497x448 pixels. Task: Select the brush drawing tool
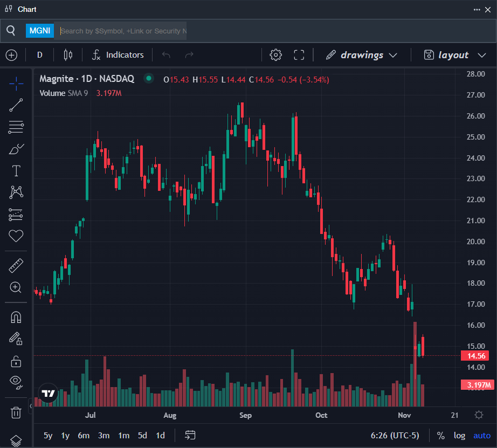pos(16,149)
